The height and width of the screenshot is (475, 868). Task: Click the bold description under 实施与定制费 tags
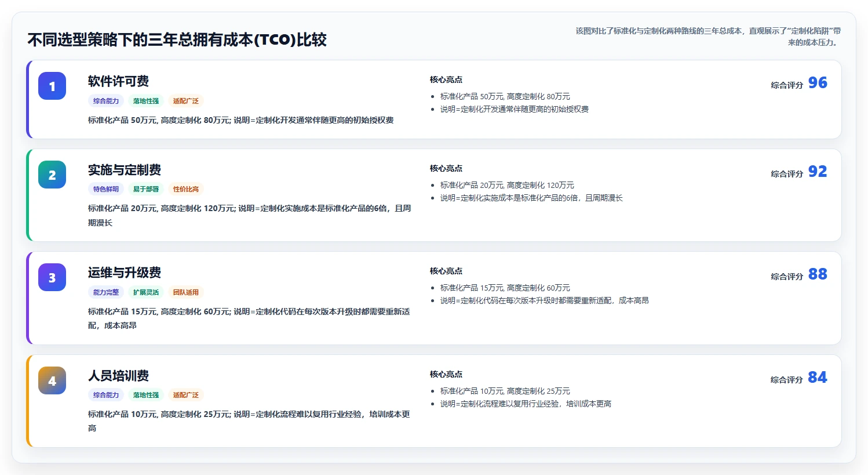[x=250, y=215]
